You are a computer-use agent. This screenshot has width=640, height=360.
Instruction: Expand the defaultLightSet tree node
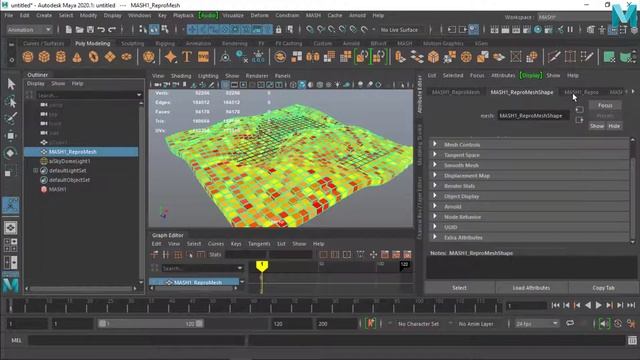[36, 171]
